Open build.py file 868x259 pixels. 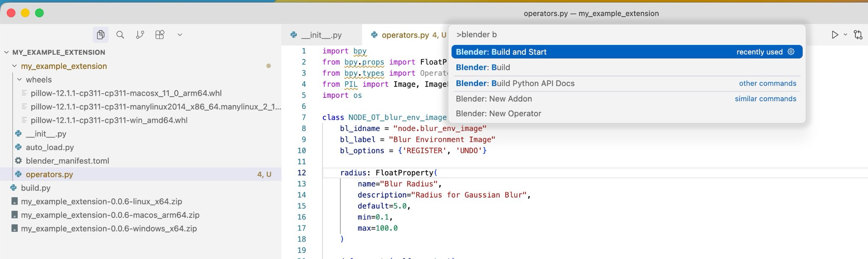[x=36, y=188]
